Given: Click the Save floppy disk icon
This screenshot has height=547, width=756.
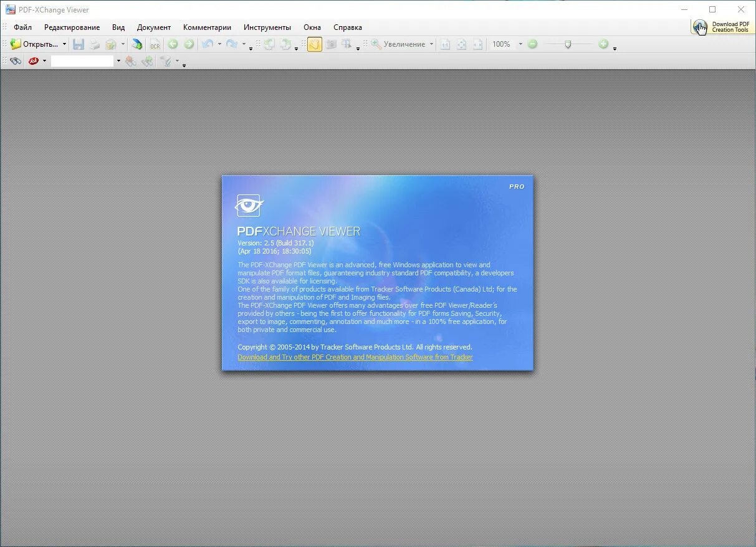Looking at the screenshot, I should 79,44.
